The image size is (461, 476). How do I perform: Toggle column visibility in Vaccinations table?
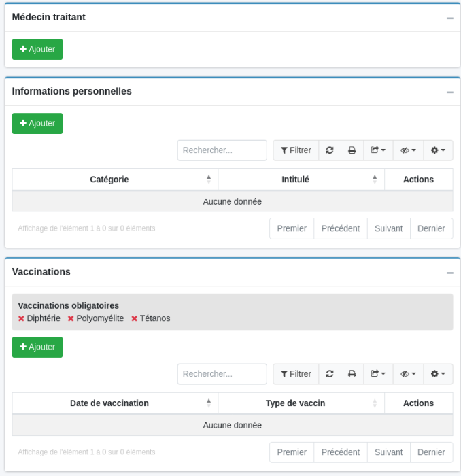click(x=408, y=374)
